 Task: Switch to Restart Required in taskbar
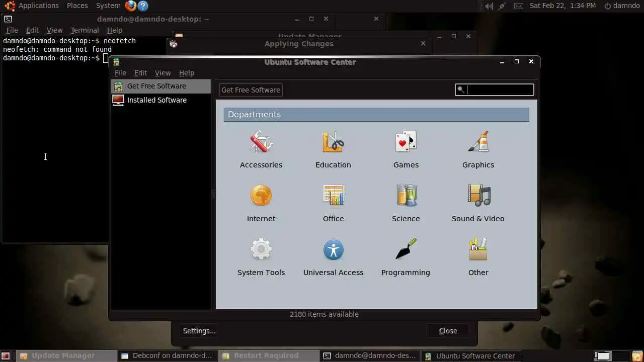[x=269, y=356]
